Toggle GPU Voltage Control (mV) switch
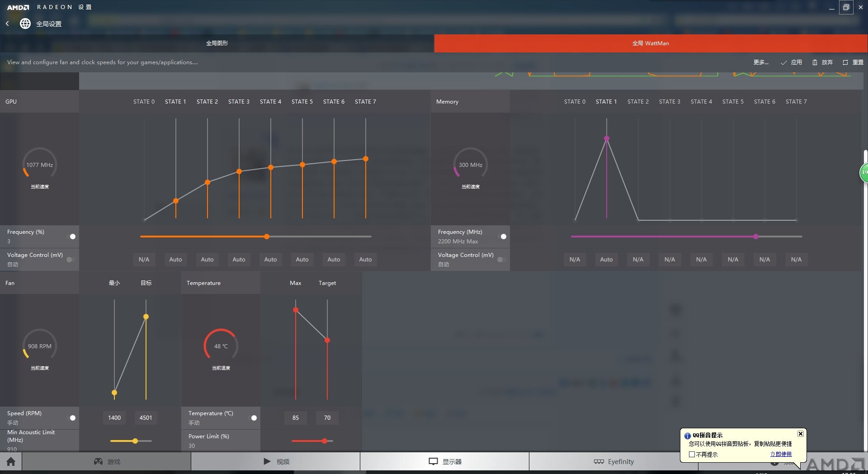Image resolution: width=868 pixels, height=474 pixels. pyautogui.click(x=71, y=260)
